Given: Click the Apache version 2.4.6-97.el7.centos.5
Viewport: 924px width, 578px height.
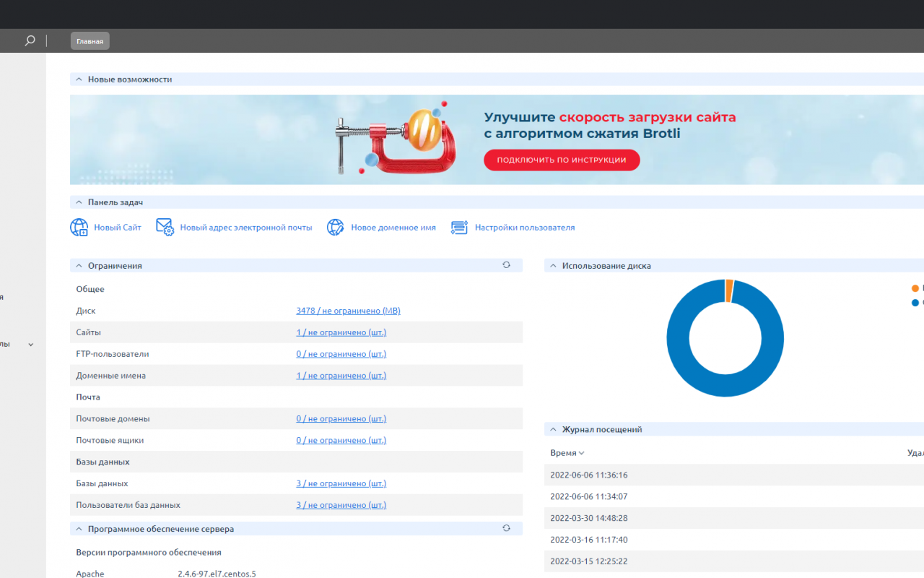Looking at the screenshot, I should point(217,574).
